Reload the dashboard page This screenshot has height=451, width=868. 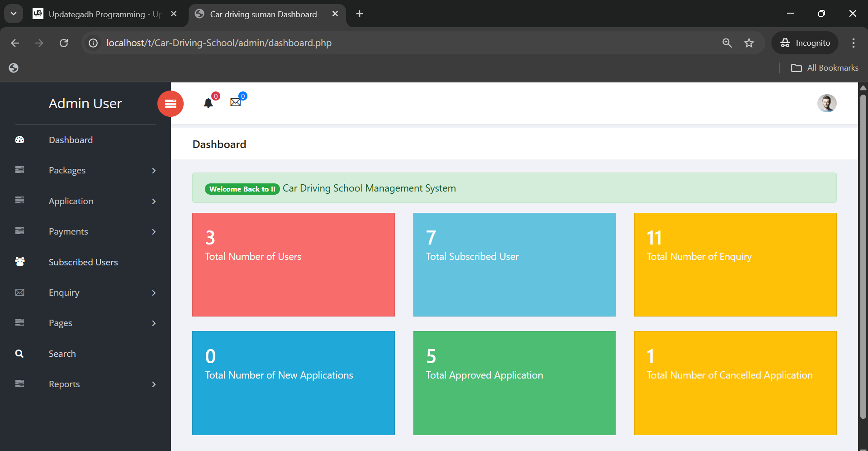[x=64, y=43]
